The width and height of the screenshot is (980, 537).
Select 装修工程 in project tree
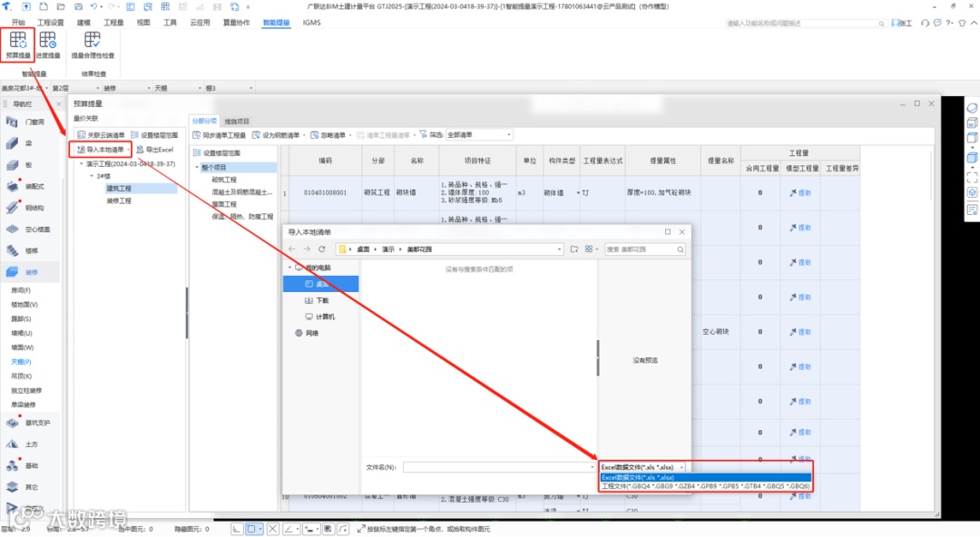(x=119, y=200)
